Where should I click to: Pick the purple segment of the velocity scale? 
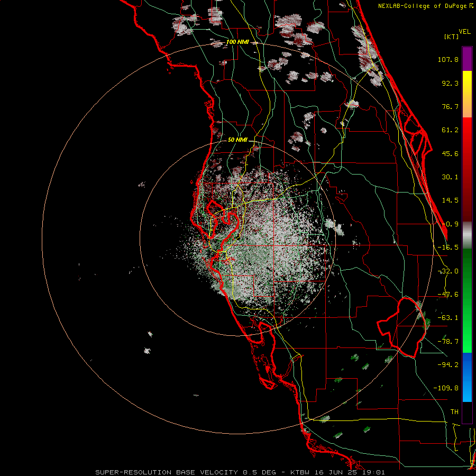[467, 59]
